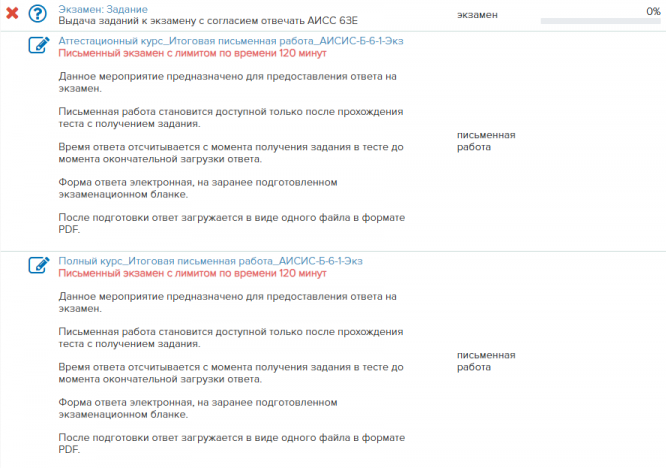Viewport: 666px width, 468px height.
Task: Click письменная работа label in Аттестационный курс row
Action: tap(485, 140)
